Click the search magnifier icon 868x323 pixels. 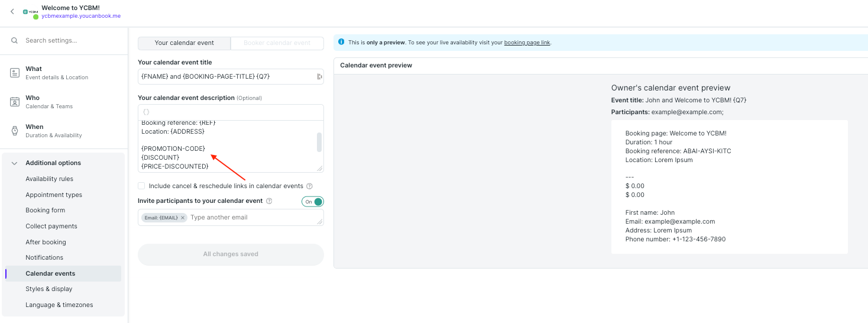pos(15,41)
